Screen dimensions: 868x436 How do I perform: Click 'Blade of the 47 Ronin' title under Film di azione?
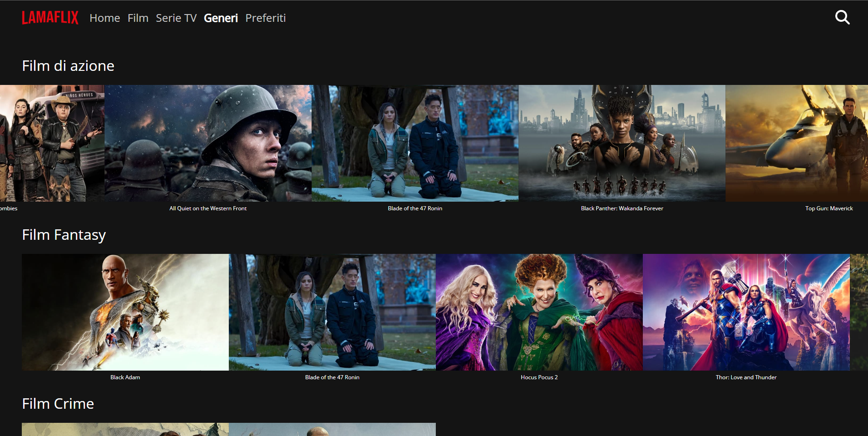point(415,208)
